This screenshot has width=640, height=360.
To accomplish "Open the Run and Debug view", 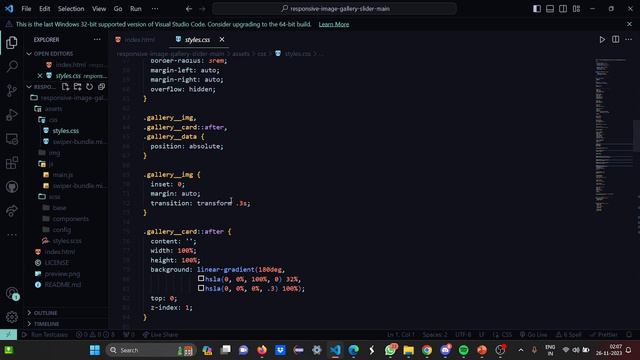I will coord(12,115).
